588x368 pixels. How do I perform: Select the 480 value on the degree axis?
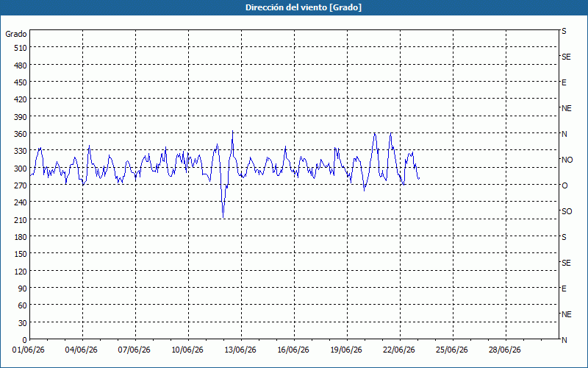click(x=21, y=66)
